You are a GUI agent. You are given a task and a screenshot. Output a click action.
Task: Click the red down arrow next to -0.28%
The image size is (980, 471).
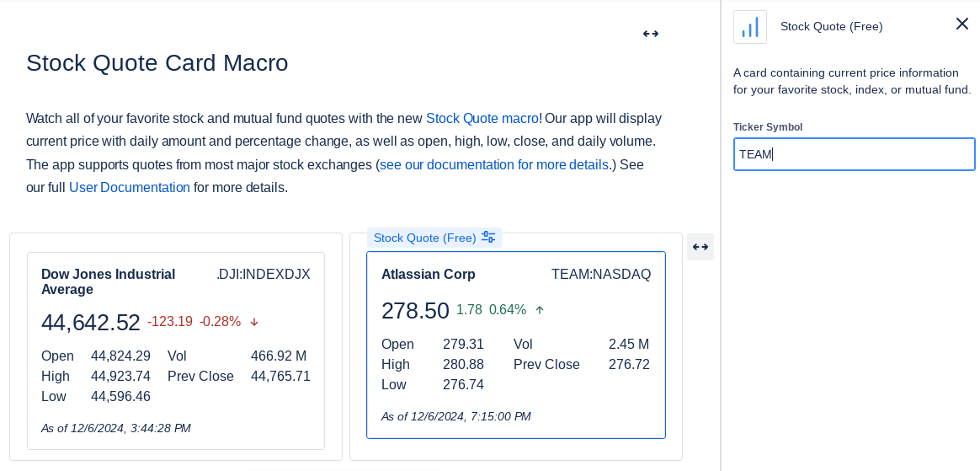[254, 322]
